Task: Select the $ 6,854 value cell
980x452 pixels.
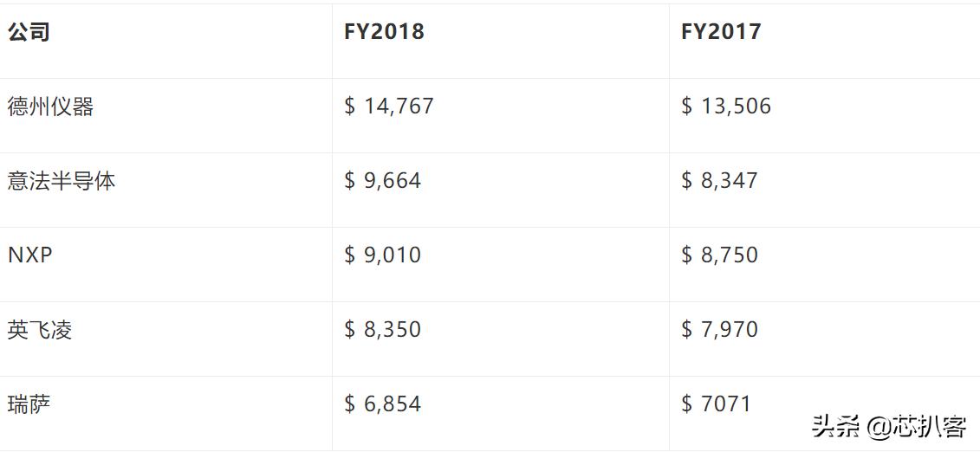Action: click(382, 404)
